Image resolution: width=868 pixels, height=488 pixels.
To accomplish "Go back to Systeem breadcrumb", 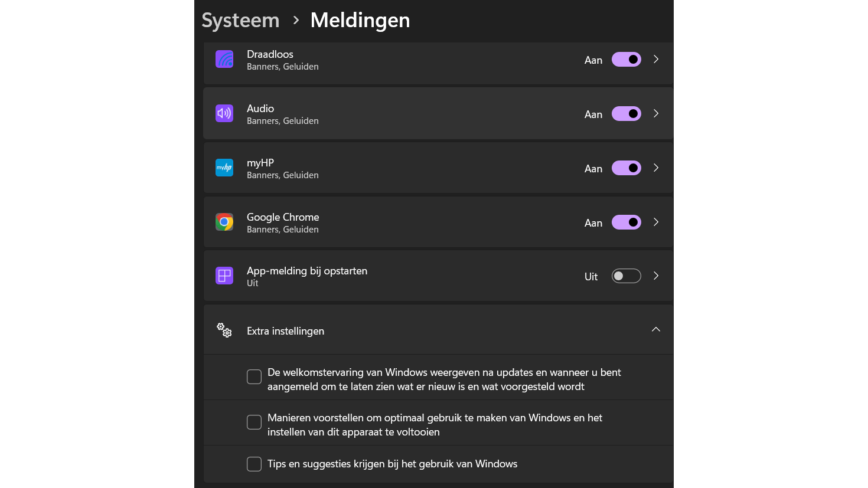I will (240, 20).
